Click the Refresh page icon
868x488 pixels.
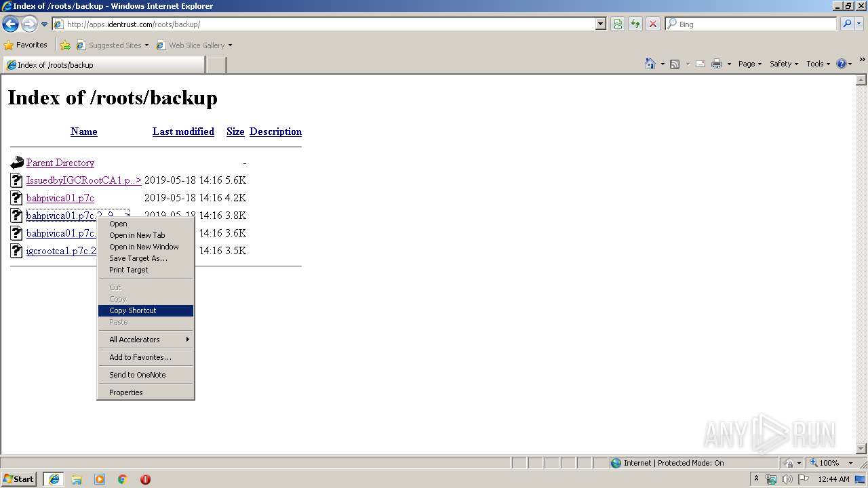pos(635,24)
